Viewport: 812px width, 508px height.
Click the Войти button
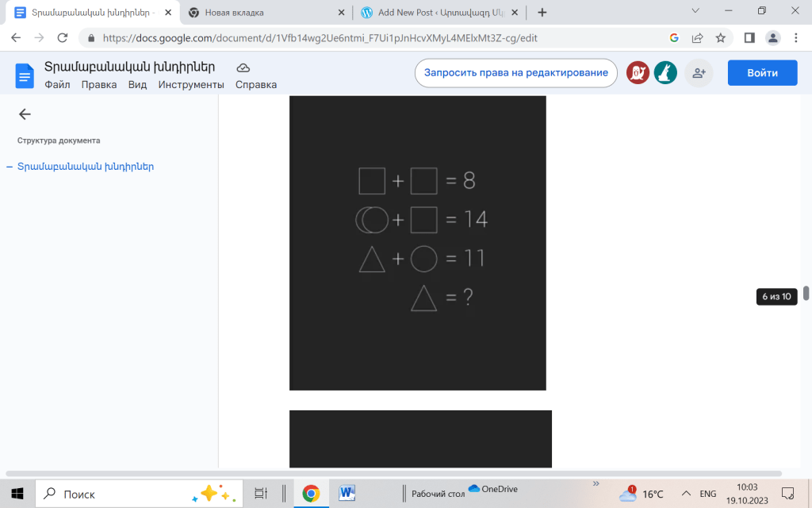762,73
